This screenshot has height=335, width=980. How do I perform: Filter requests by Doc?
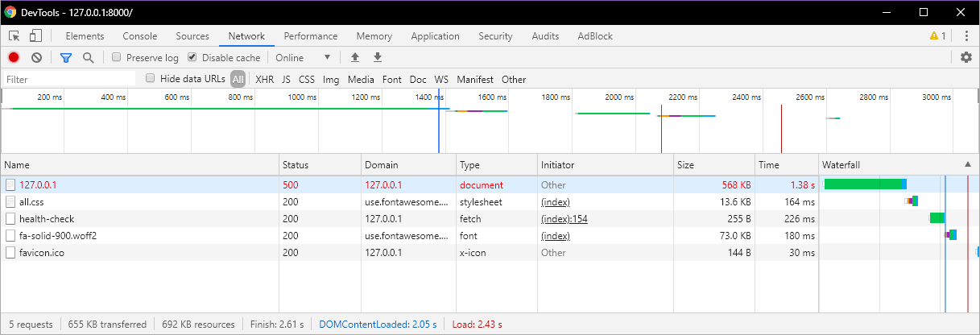(418, 80)
